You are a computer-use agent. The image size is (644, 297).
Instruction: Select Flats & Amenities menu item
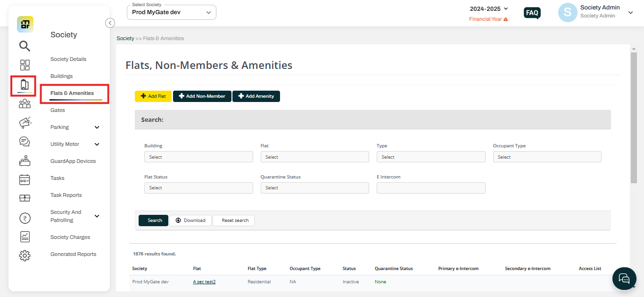pyautogui.click(x=72, y=93)
